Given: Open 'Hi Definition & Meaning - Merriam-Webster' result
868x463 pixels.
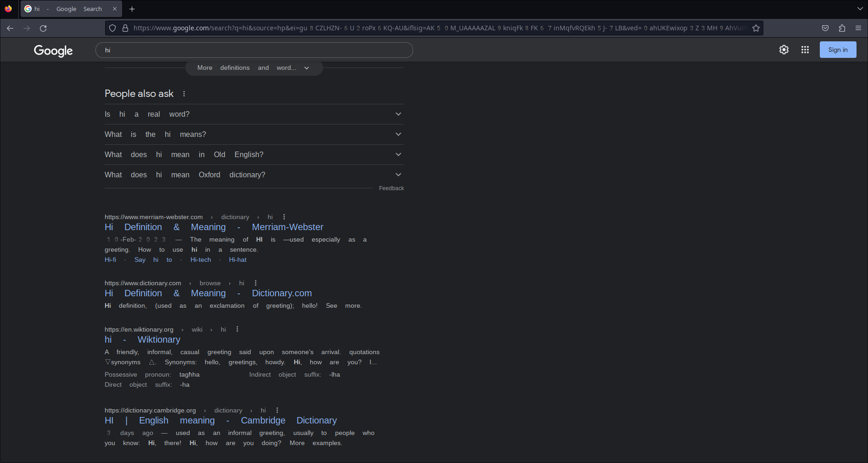Looking at the screenshot, I should 214,227.
